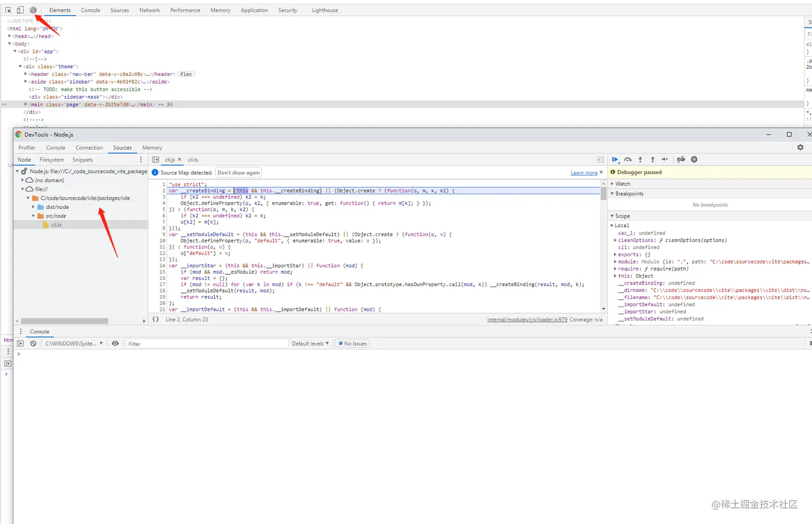Viewport: 812px width, 524px height.
Task: Step into next function call
Action: (640, 159)
